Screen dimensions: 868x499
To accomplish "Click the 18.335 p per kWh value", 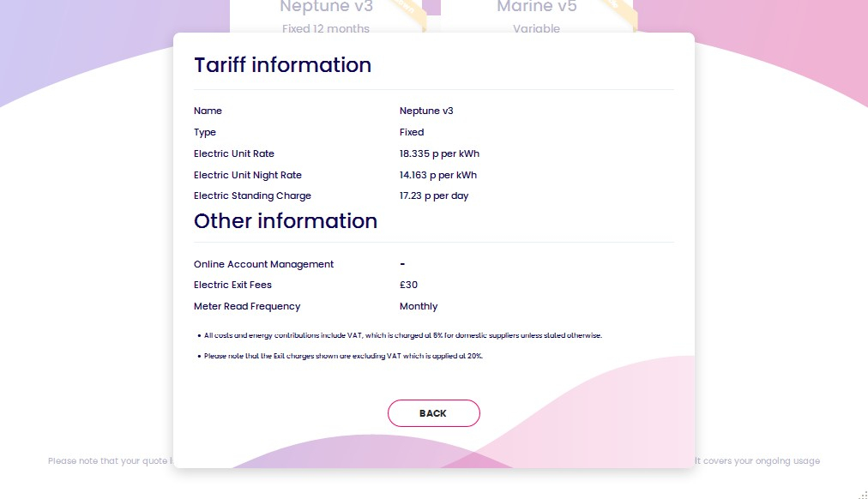I will (439, 154).
